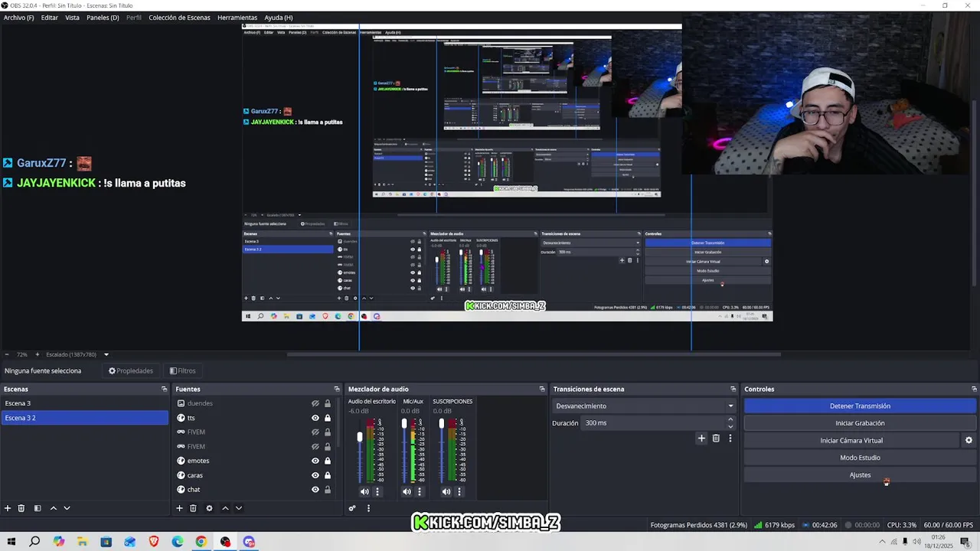The height and width of the screenshot is (551, 980).
Task: Open transition properties three-dot icon
Action: (x=730, y=439)
